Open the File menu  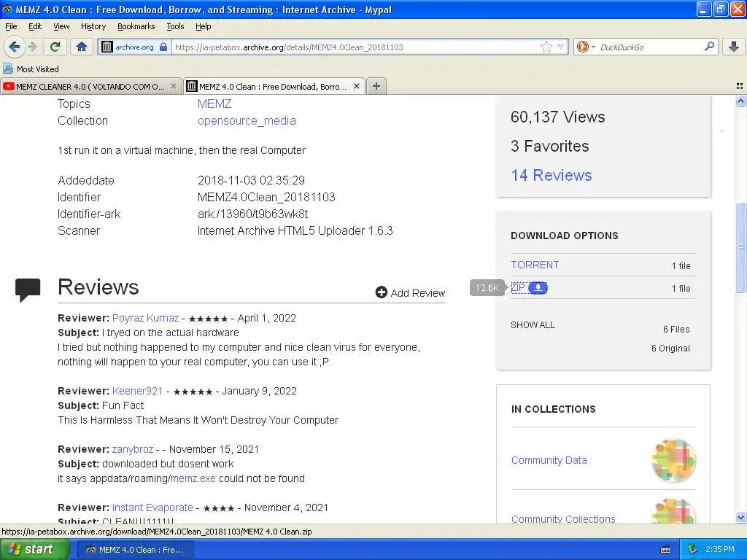[11, 26]
